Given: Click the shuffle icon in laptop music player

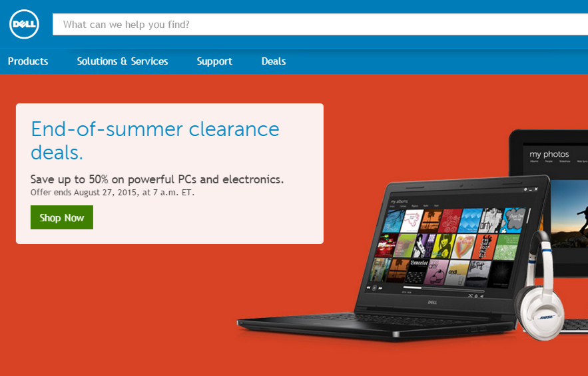Looking at the screenshot, I should point(470,296).
